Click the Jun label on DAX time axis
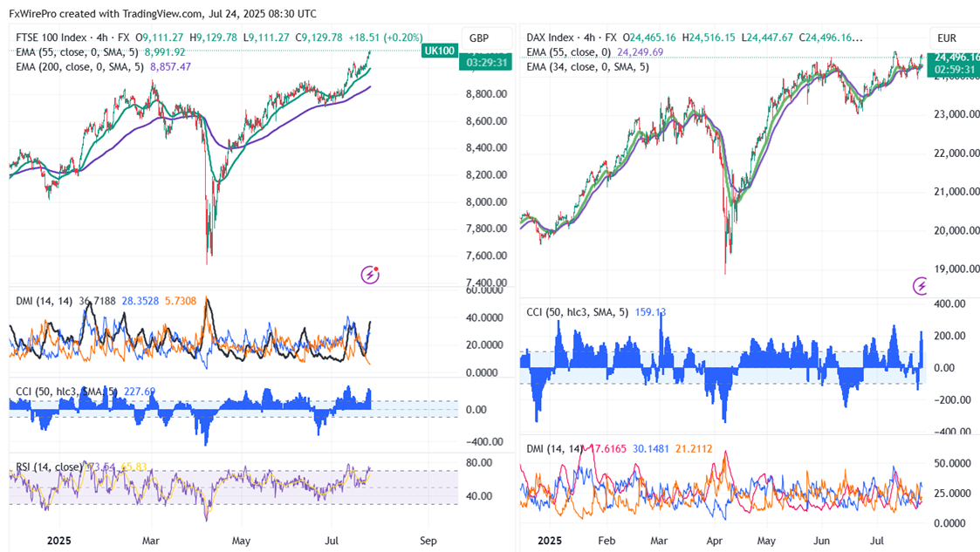This screenshot has width=980, height=552. click(x=821, y=541)
